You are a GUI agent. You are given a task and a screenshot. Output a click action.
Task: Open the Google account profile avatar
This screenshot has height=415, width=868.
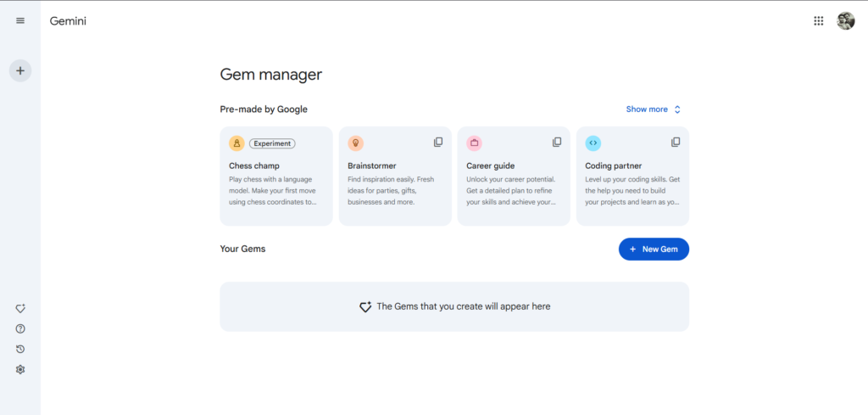click(x=845, y=21)
